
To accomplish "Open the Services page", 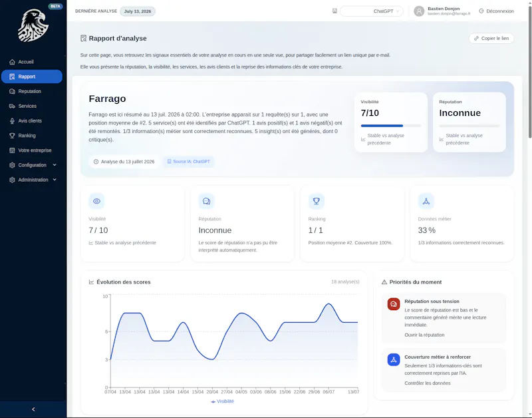I will tap(32, 106).
